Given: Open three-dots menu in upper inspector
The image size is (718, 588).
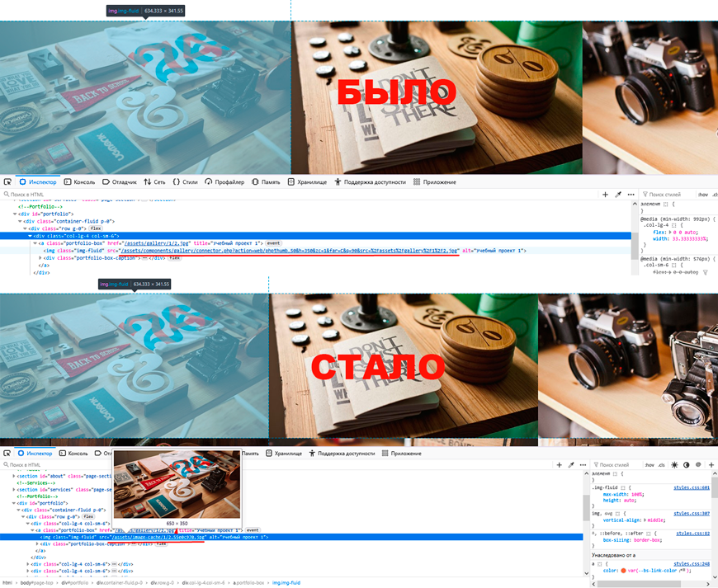Looking at the screenshot, I should 631,195.
